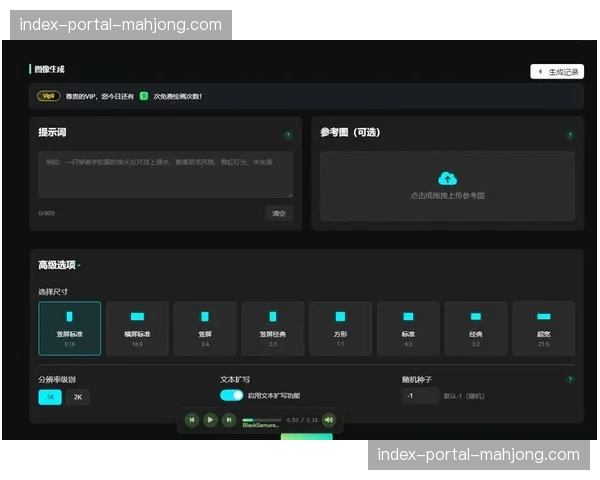This screenshot has width=600, height=480.
Task: Play the BlackSamurai track
Action: point(210,420)
